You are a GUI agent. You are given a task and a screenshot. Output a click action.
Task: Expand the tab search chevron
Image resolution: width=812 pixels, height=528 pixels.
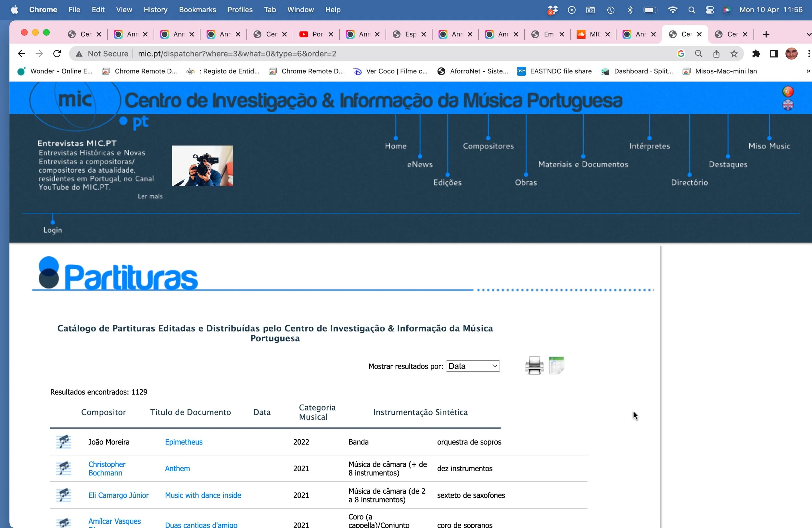pos(808,34)
